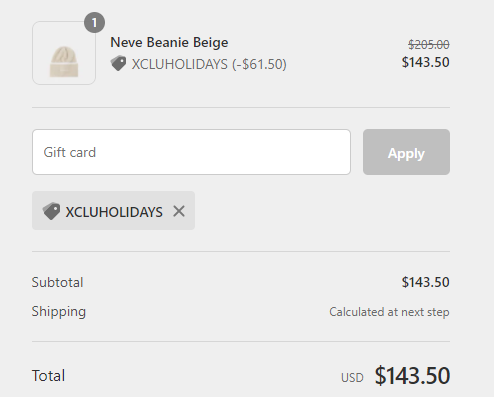494x397 pixels.
Task: Remove the XCLUHOLIDAYS discount code
Action: point(179,211)
